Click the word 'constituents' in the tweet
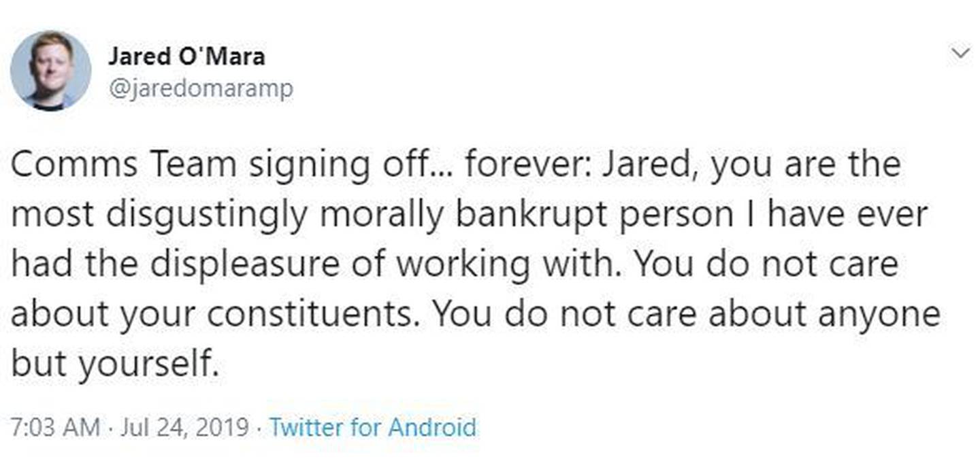The height and width of the screenshot is (461, 980). [312, 315]
